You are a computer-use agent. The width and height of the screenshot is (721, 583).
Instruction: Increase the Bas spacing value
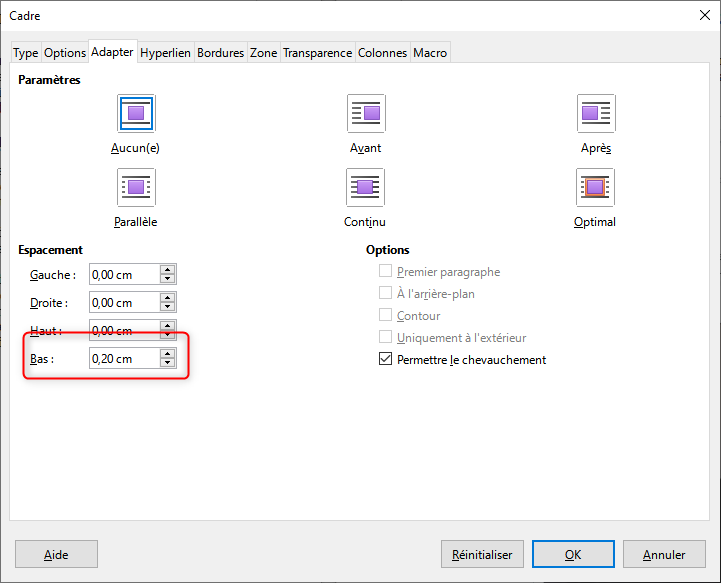pyautogui.click(x=168, y=354)
